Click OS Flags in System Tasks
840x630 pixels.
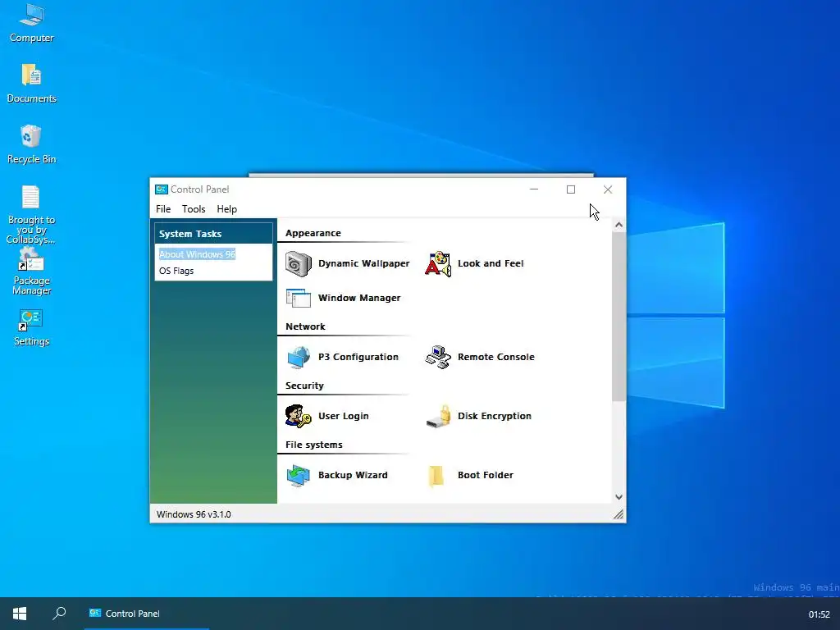coord(176,271)
